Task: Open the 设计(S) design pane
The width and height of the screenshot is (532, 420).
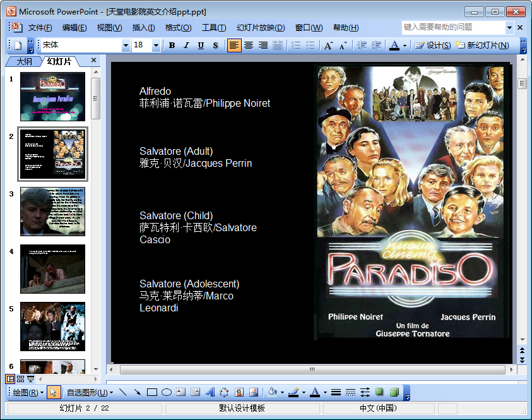Action: pyautogui.click(x=433, y=45)
